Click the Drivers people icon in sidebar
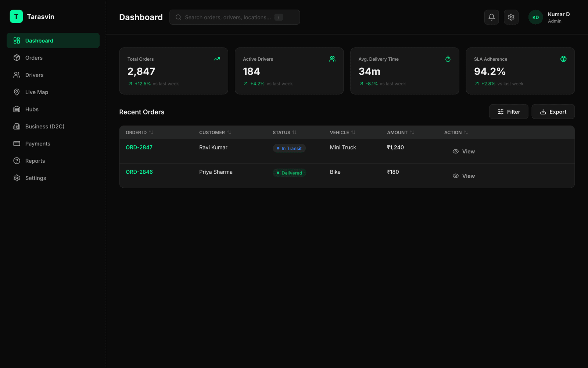The image size is (588, 368). pos(17,75)
